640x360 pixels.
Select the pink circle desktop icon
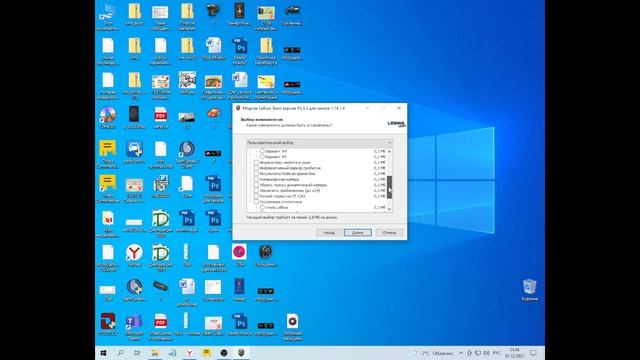(x=239, y=255)
